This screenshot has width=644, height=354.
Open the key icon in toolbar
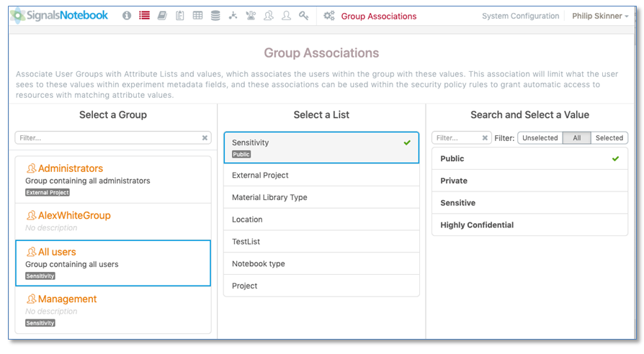[x=304, y=16]
